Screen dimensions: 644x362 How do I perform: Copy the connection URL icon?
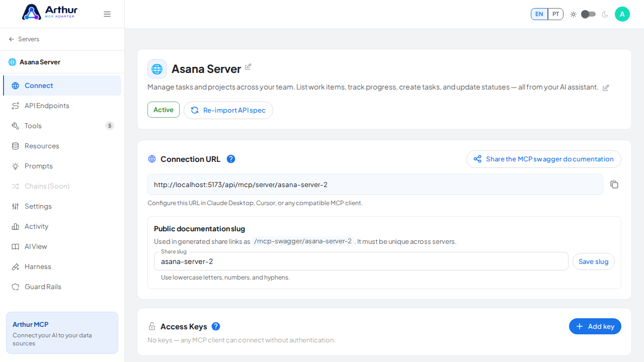pyautogui.click(x=614, y=185)
